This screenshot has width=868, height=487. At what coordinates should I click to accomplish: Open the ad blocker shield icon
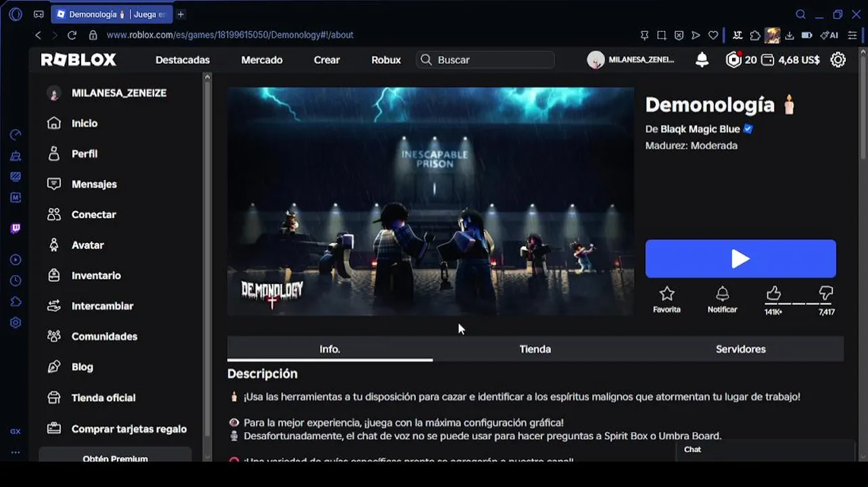point(679,35)
